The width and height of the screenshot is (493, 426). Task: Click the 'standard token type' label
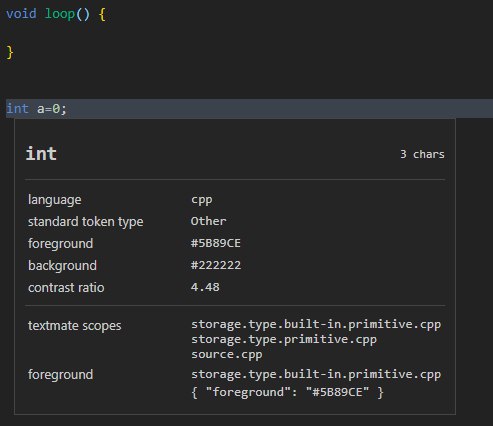[86, 222]
